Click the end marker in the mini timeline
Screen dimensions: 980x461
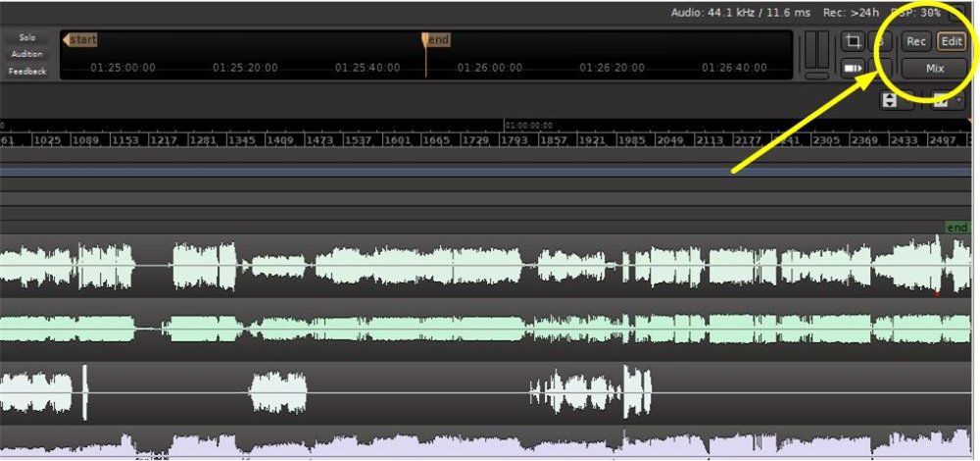click(436, 40)
